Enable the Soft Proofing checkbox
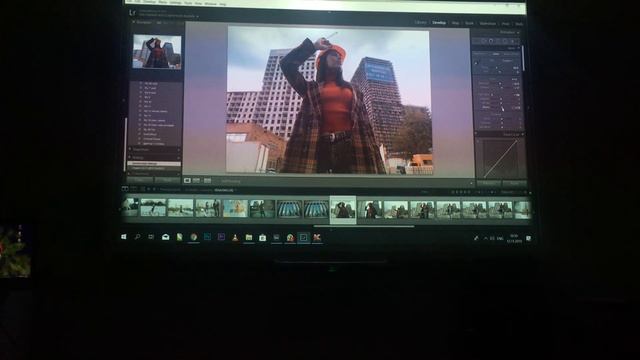The width and height of the screenshot is (640, 360). coord(230,181)
